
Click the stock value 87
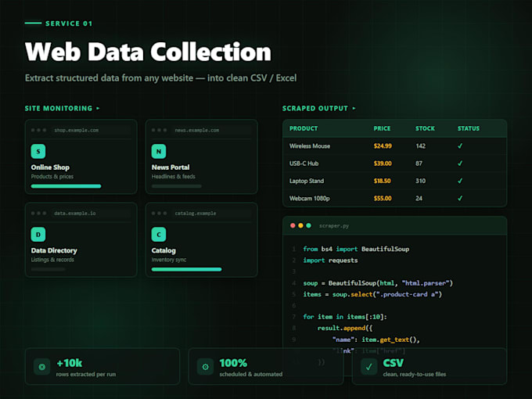tap(419, 164)
